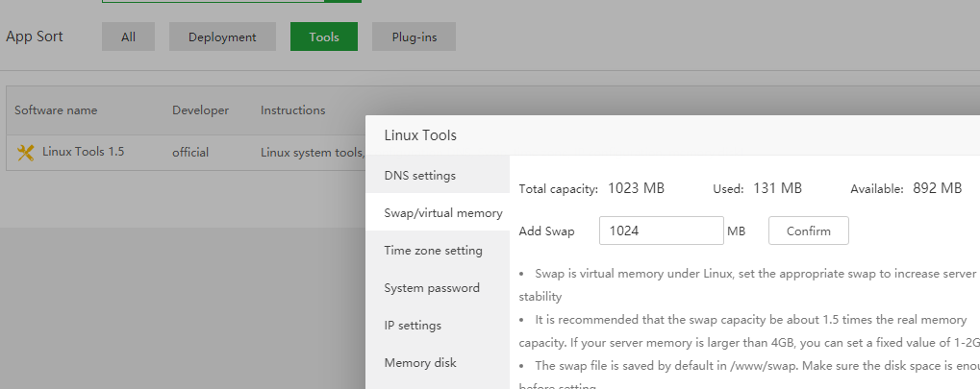Click the Add Swap size field
980x389 pixels.
tap(661, 231)
